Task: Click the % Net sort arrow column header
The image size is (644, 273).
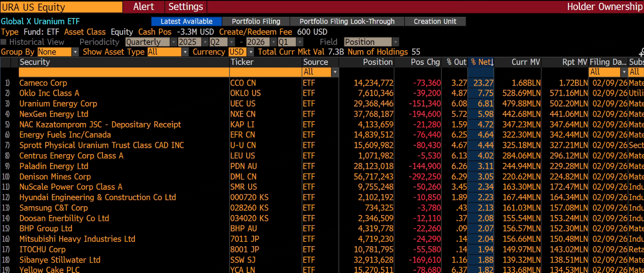Action: (x=481, y=62)
